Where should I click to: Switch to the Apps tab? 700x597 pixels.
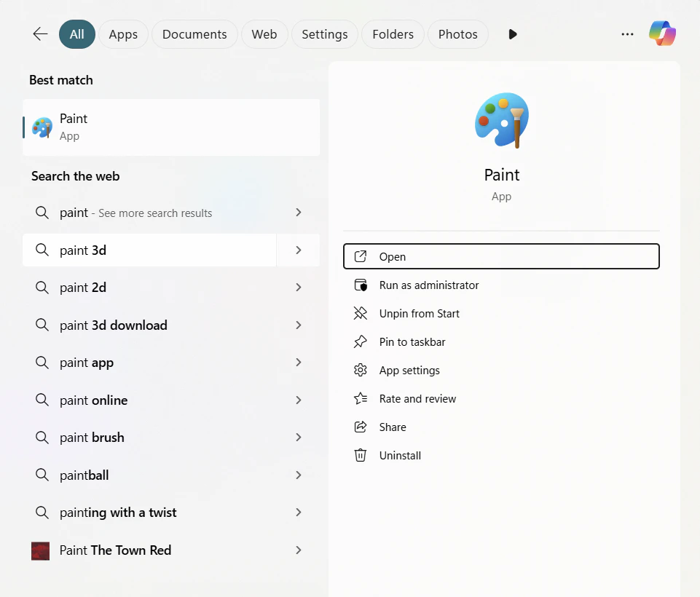[x=123, y=34]
